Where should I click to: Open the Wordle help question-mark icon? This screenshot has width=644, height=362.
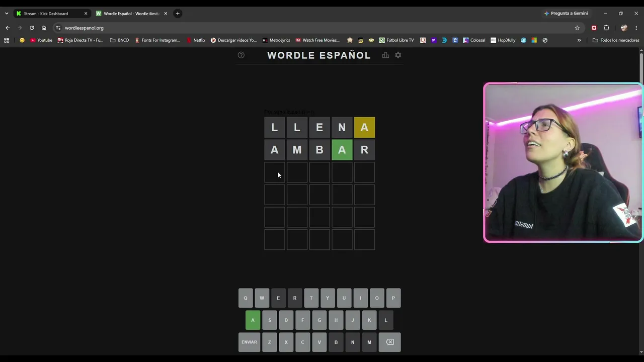coord(241,55)
